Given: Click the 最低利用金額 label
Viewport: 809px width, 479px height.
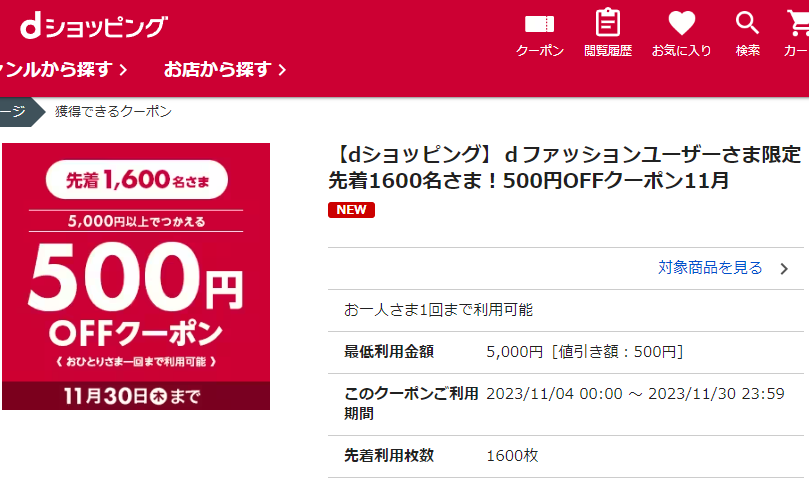Looking at the screenshot, I should [x=389, y=352].
